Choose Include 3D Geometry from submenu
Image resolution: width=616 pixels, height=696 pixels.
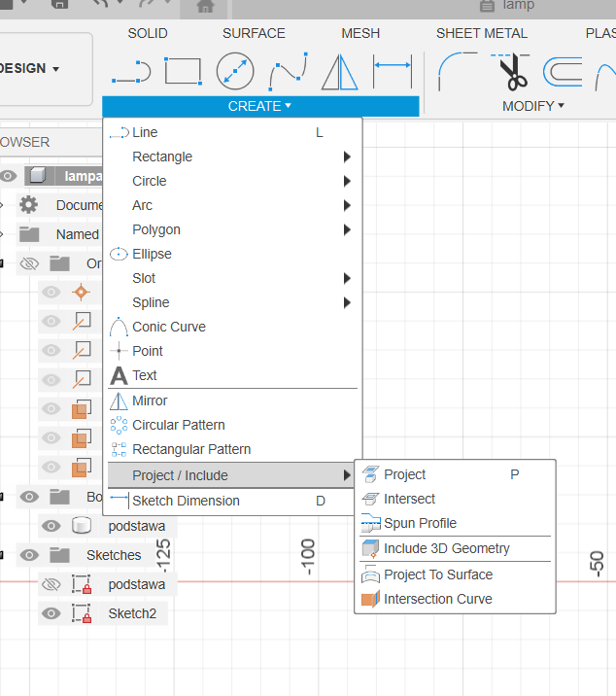(446, 548)
